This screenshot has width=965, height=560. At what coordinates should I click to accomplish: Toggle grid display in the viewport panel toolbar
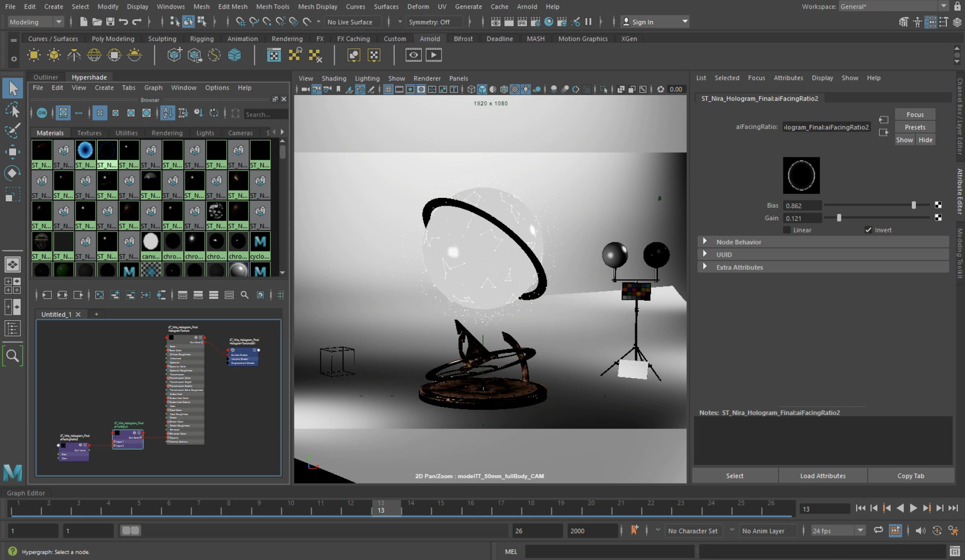(x=388, y=89)
